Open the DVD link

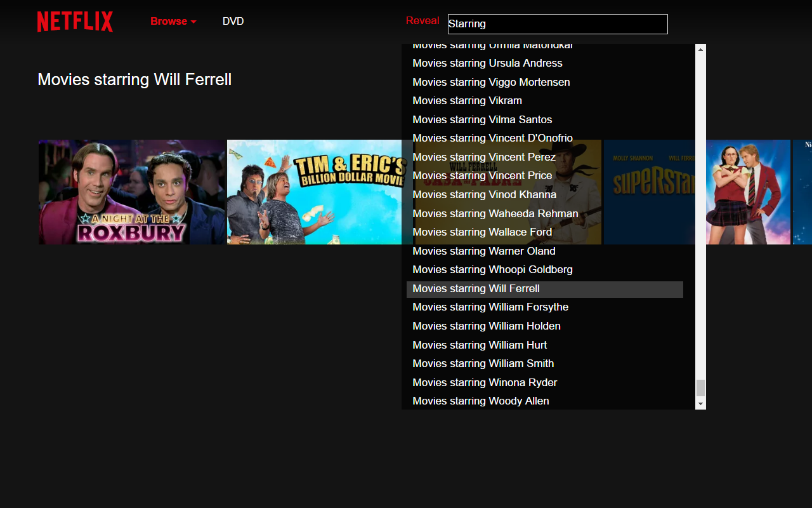click(x=233, y=21)
